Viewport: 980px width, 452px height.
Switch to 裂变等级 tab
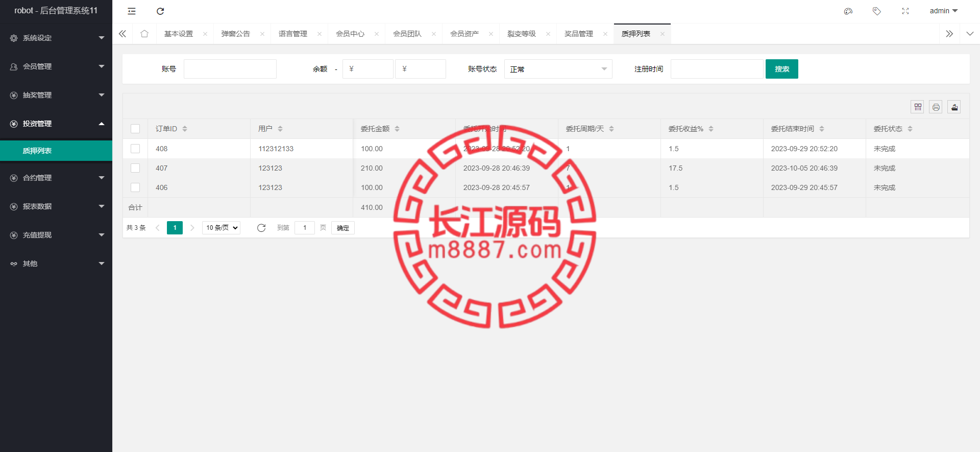[x=522, y=34]
